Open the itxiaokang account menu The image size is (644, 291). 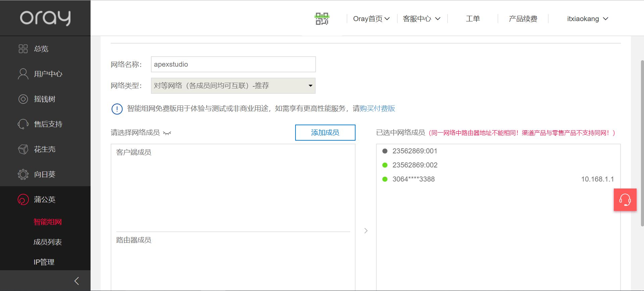pos(588,19)
